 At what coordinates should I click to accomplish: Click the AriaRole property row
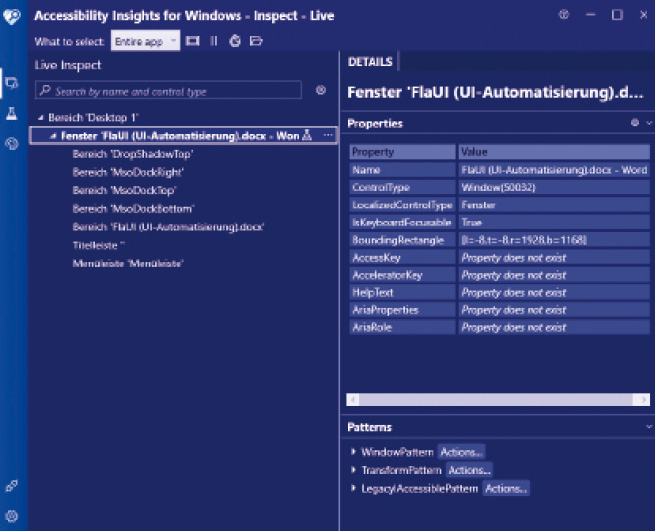click(x=500, y=327)
